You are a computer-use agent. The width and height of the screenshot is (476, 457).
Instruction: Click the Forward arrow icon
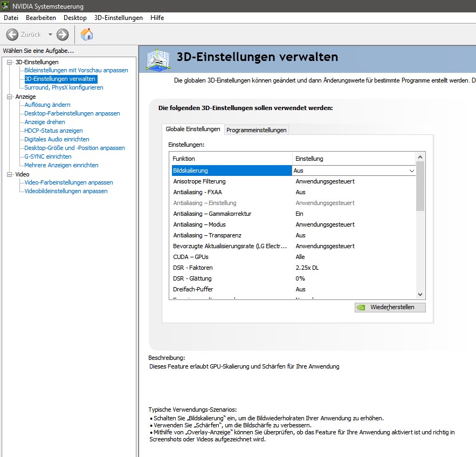pyautogui.click(x=63, y=35)
